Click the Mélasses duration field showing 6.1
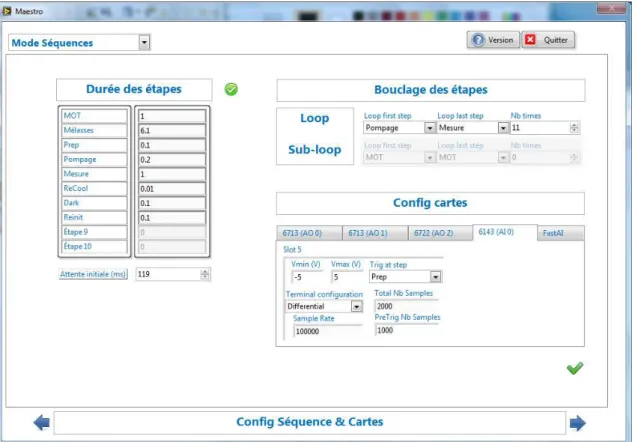Screen dimensions: 635x442 tap(172, 131)
